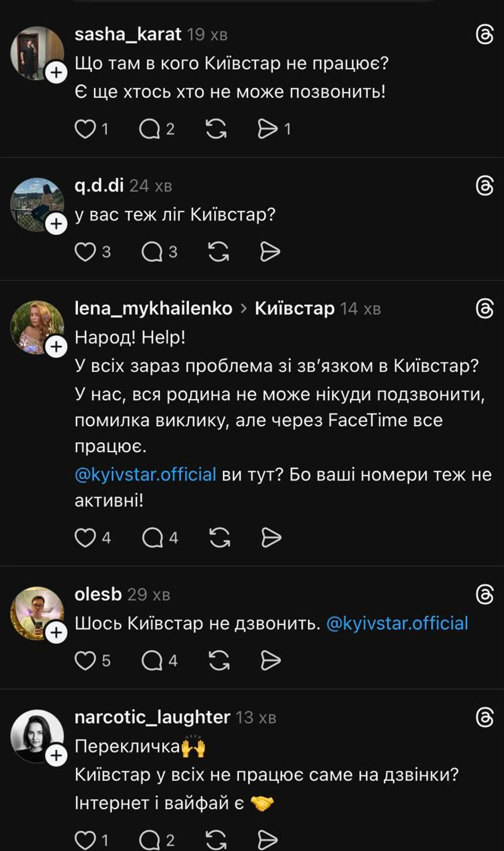Viewport: 504px width, 851px height.
Task: Follow q.d.di with the plus badge
Action: click(x=56, y=224)
